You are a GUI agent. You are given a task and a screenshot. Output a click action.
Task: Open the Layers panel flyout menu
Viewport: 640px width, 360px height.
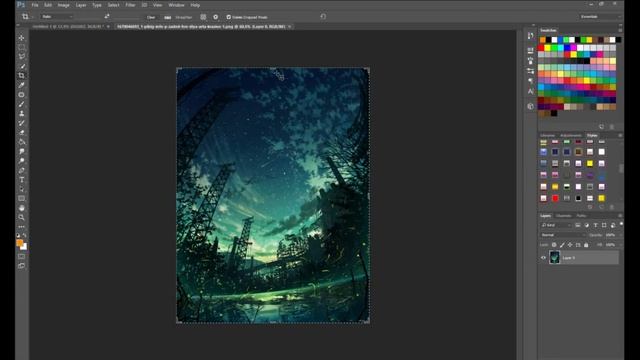click(620, 216)
